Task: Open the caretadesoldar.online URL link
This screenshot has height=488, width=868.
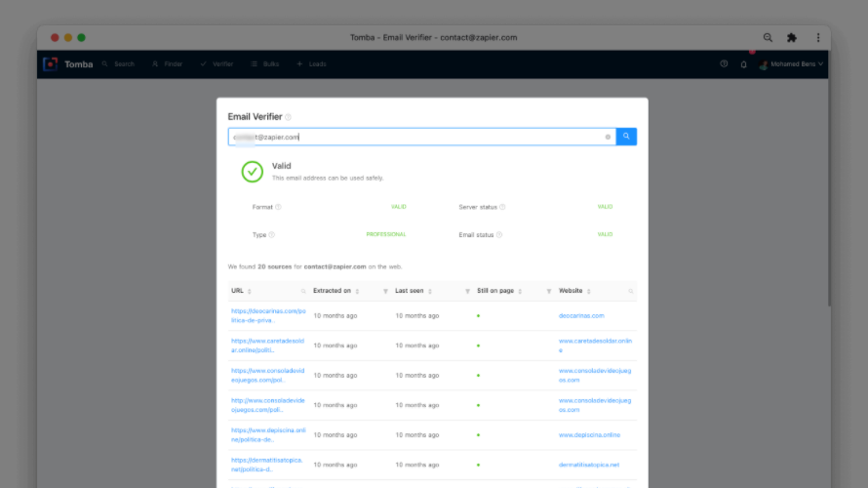Action: click(268, 346)
